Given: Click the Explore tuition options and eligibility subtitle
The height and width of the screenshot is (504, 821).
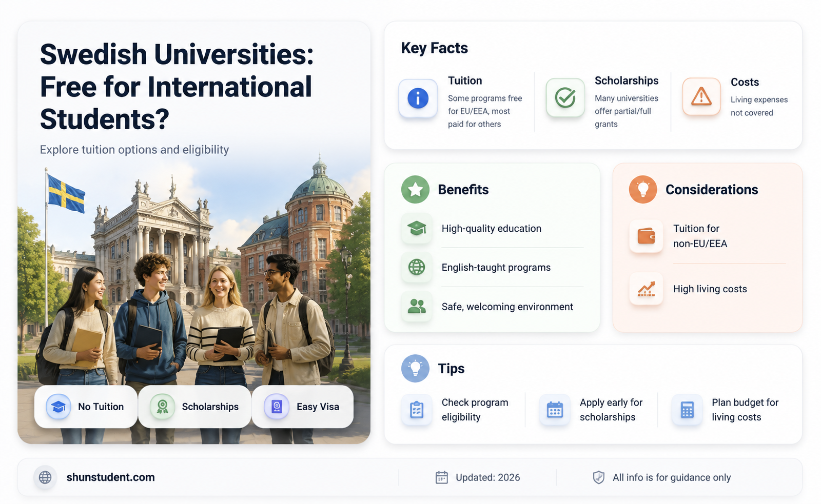Looking at the screenshot, I should click(x=134, y=150).
